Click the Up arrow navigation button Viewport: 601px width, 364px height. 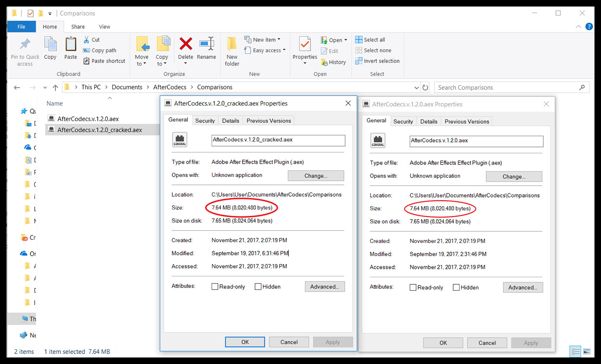point(55,88)
